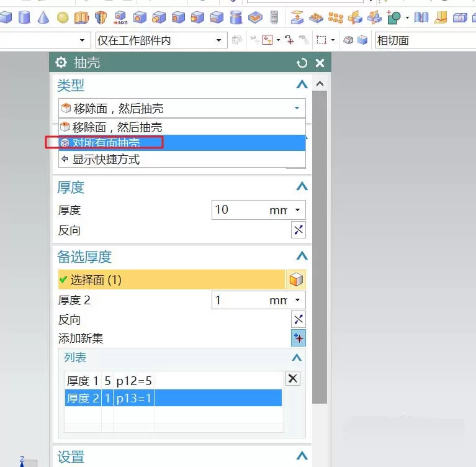Open the rectangle selection mode dropdown arrow
Viewport: 476px width, 467px height.
(333, 40)
